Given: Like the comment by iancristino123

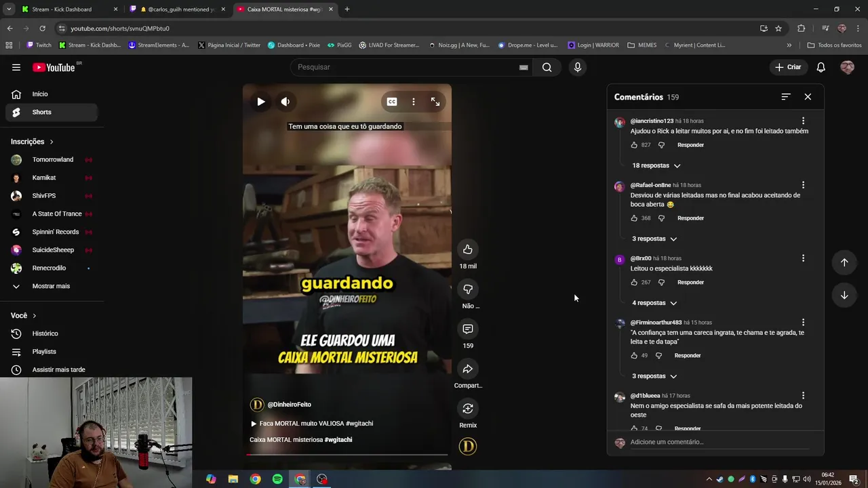Looking at the screenshot, I should tap(634, 145).
